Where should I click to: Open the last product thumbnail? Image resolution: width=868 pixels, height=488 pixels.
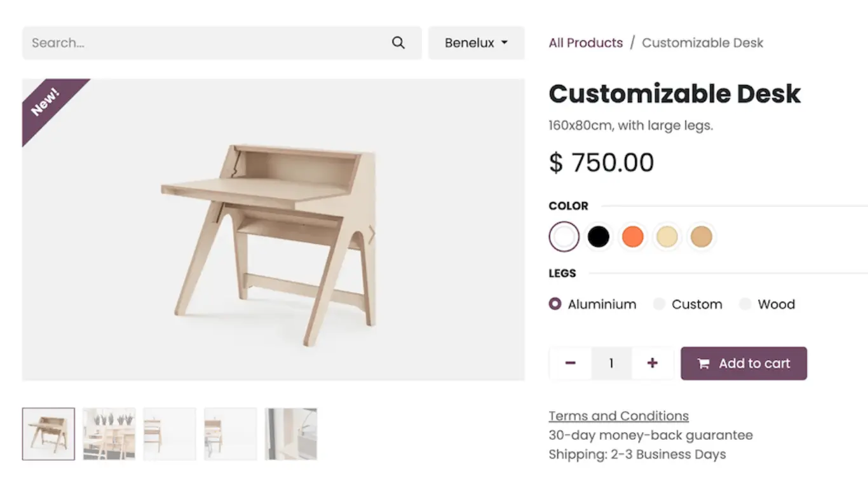(290, 434)
